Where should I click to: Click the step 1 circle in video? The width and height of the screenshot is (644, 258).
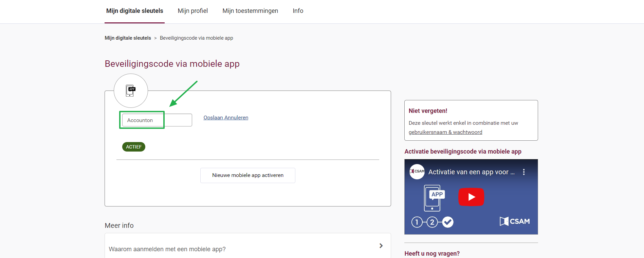click(x=417, y=222)
